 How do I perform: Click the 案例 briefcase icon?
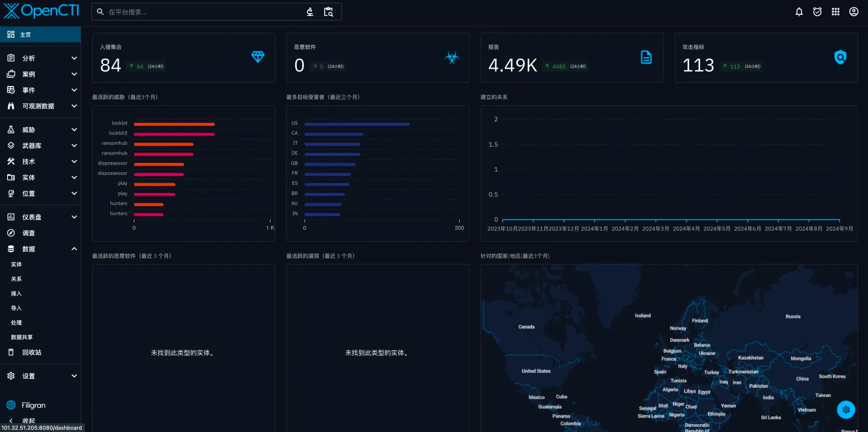tap(11, 74)
